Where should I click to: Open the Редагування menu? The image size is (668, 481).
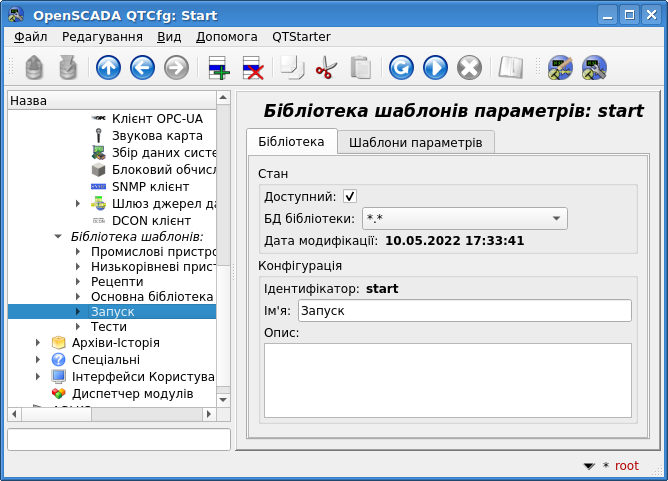[102, 37]
